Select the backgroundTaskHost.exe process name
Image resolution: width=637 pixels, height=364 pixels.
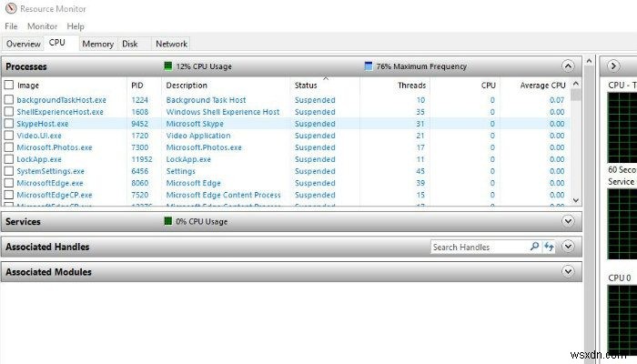coord(61,100)
